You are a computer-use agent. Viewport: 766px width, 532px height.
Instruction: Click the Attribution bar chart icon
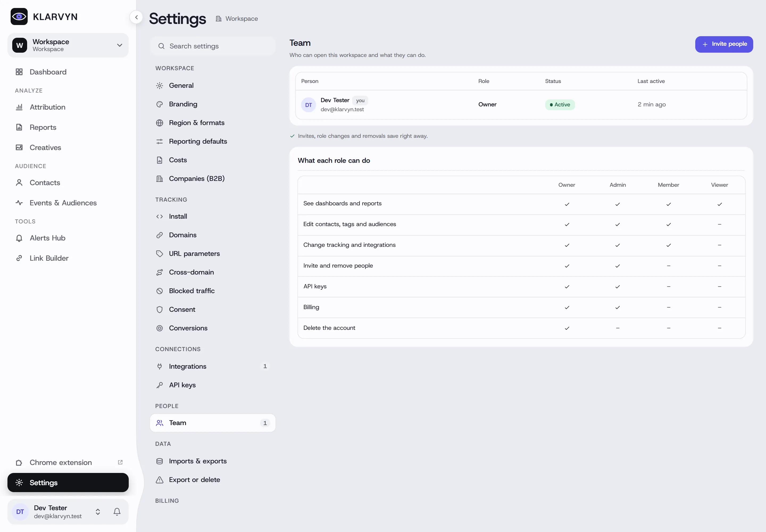coord(19,107)
